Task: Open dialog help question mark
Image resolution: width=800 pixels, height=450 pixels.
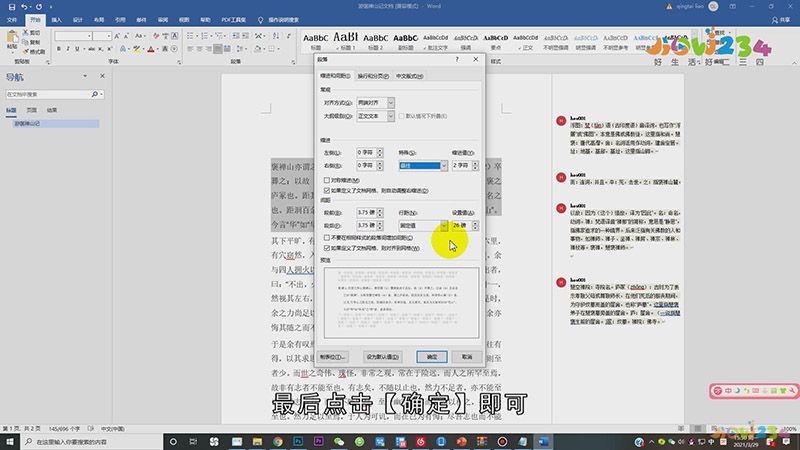Action: coord(457,59)
